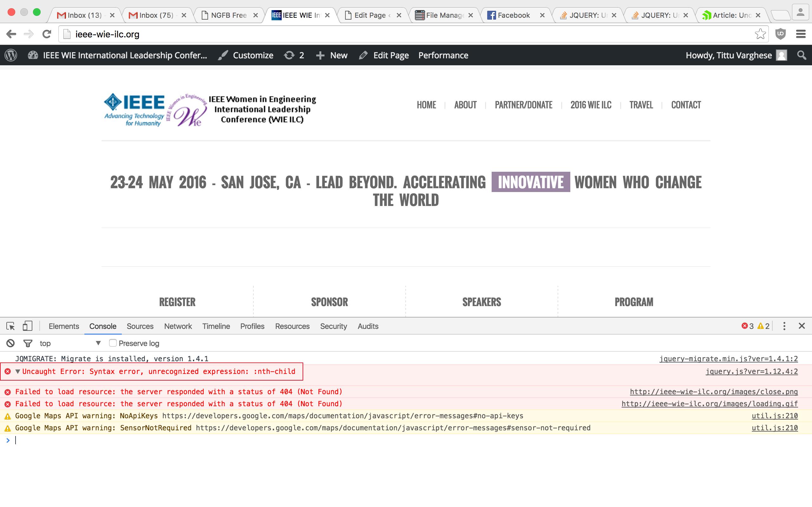Toggle the device toolbar in DevTools
The width and height of the screenshot is (812, 507).
(27, 326)
